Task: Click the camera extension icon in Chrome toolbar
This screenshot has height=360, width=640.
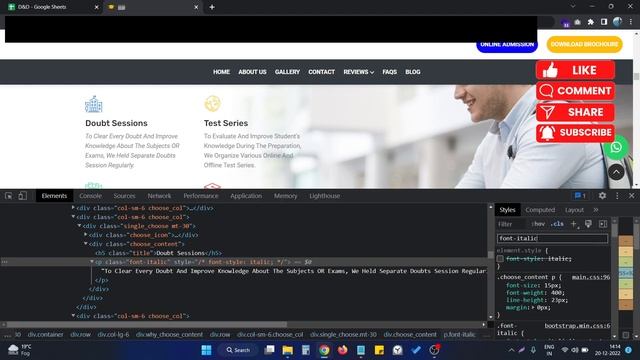Action: pyautogui.click(x=578, y=22)
